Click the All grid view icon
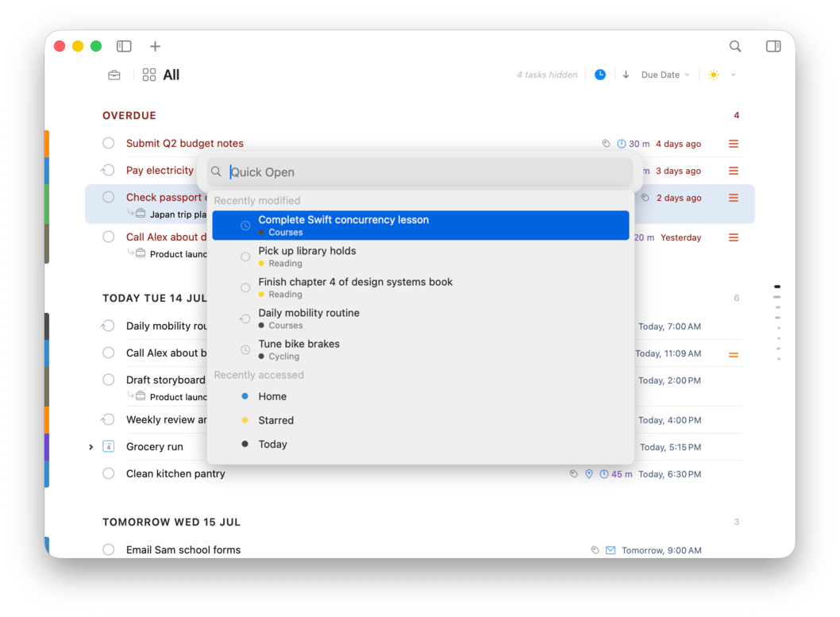Screen dimensions: 840x617 coord(149,75)
